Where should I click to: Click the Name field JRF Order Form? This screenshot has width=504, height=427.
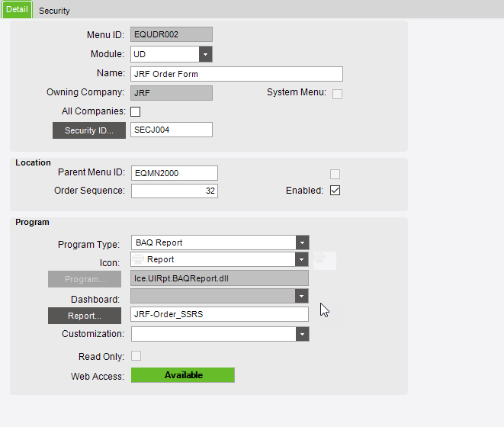coord(236,74)
